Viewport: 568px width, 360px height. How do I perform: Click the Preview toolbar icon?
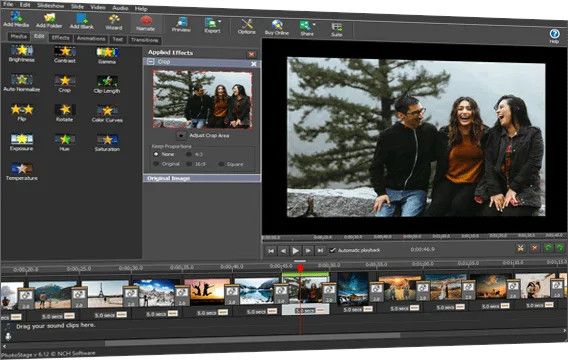coord(181,25)
